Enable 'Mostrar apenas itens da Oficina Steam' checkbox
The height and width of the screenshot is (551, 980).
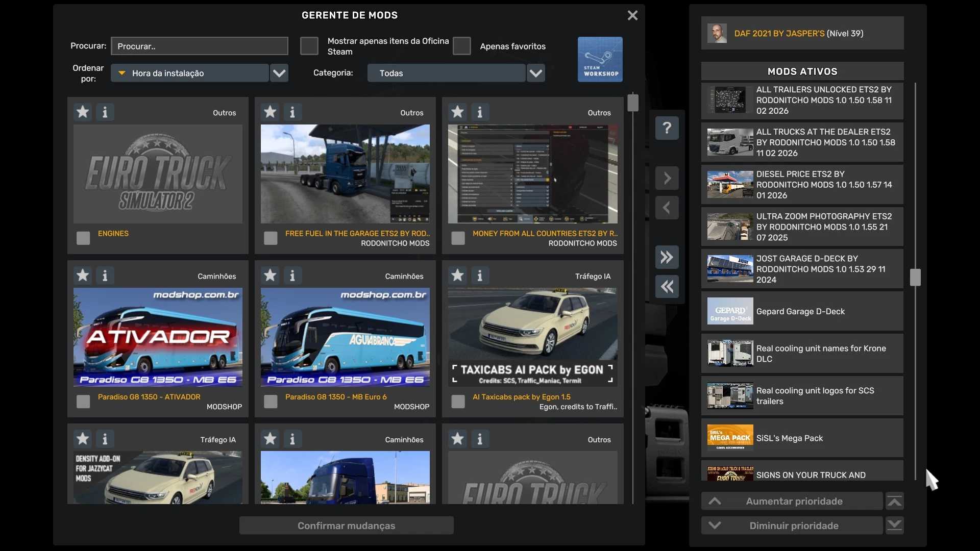tap(309, 46)
